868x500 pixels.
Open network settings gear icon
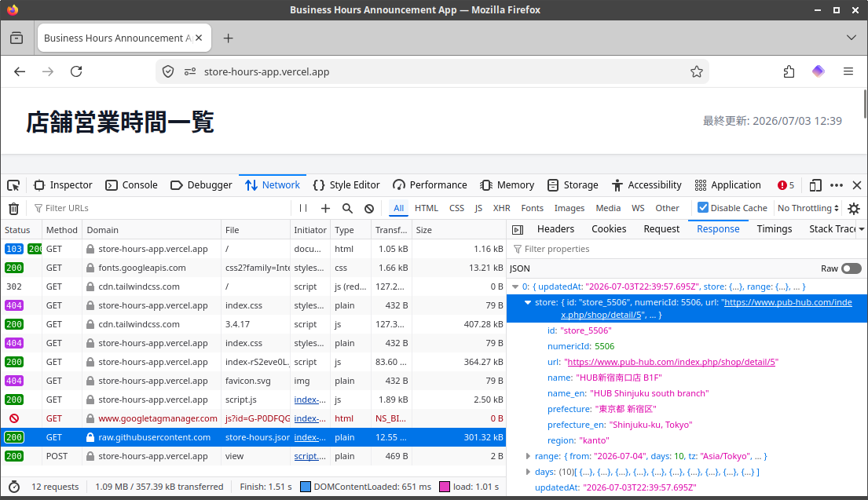click(x=854, y=209)
